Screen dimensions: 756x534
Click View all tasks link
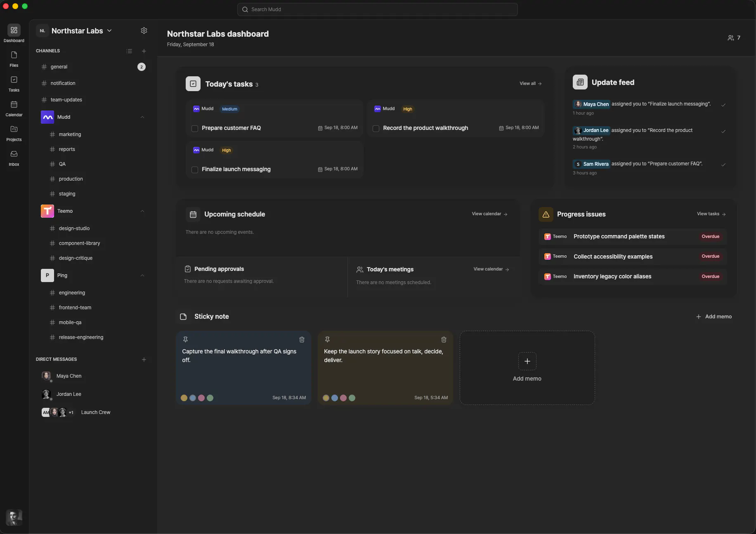[x=531, y=84]
